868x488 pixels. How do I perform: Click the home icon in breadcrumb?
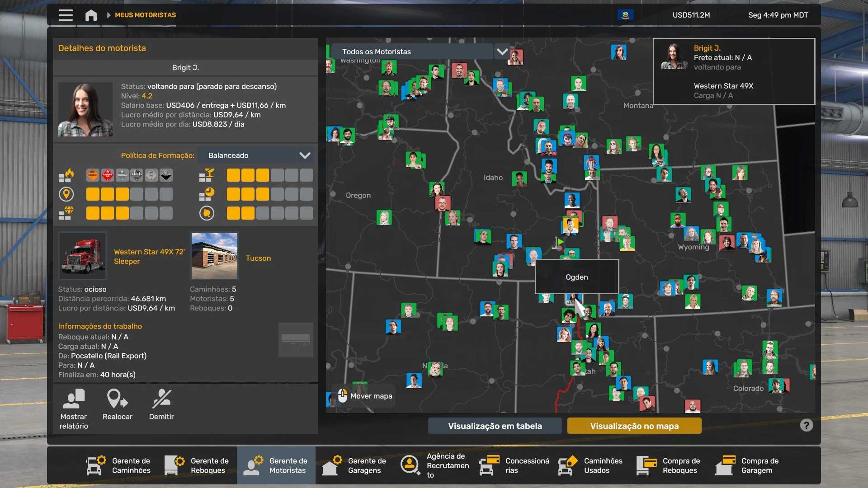pyautogui.click(x=91, y=15)
